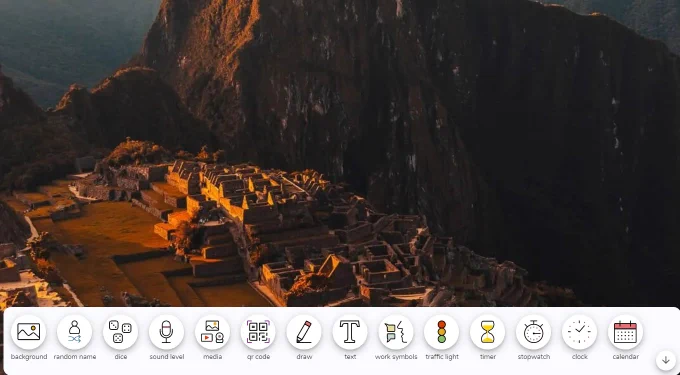Click the 'dice' label text
Image resolution: width=680 pixels, height=375 pixels.
pyautogui.click(x=121, y=357)
